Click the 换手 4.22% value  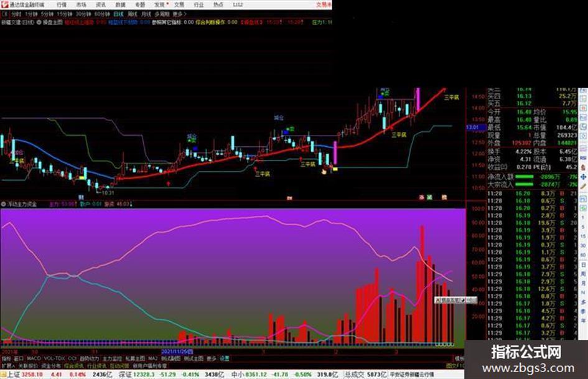pos(523,152)
